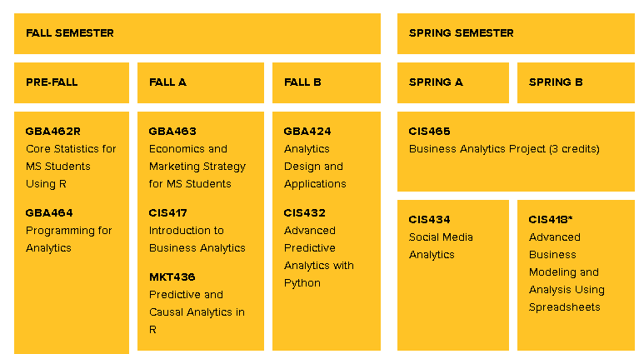Open the GBA462R course code

pos(53,132)
